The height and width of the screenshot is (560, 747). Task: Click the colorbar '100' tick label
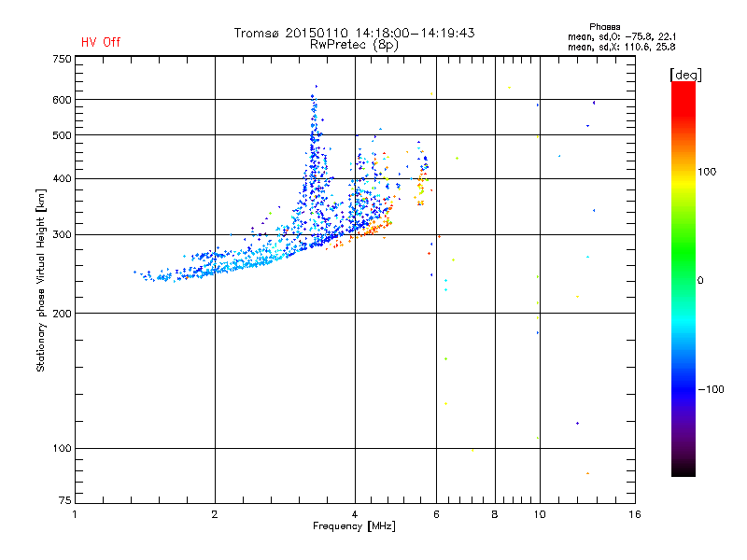(x=707, y=172)
